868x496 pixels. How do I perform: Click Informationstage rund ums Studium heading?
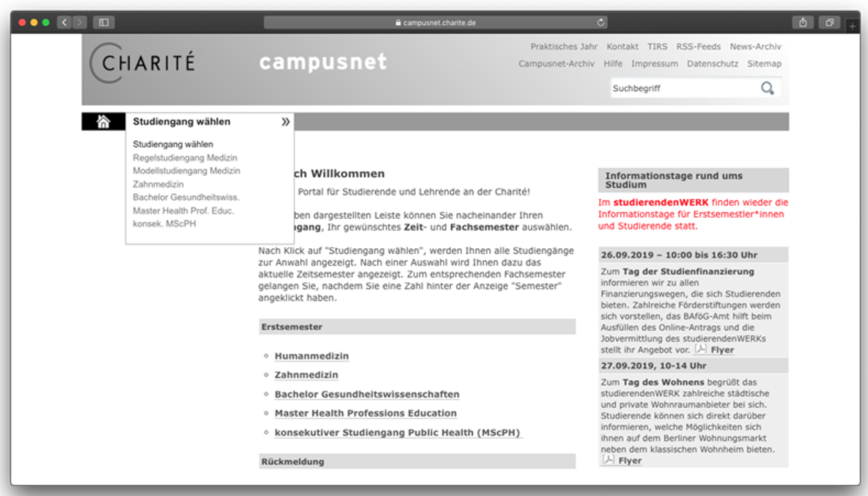pyautogui.click(x=693, y=180)
